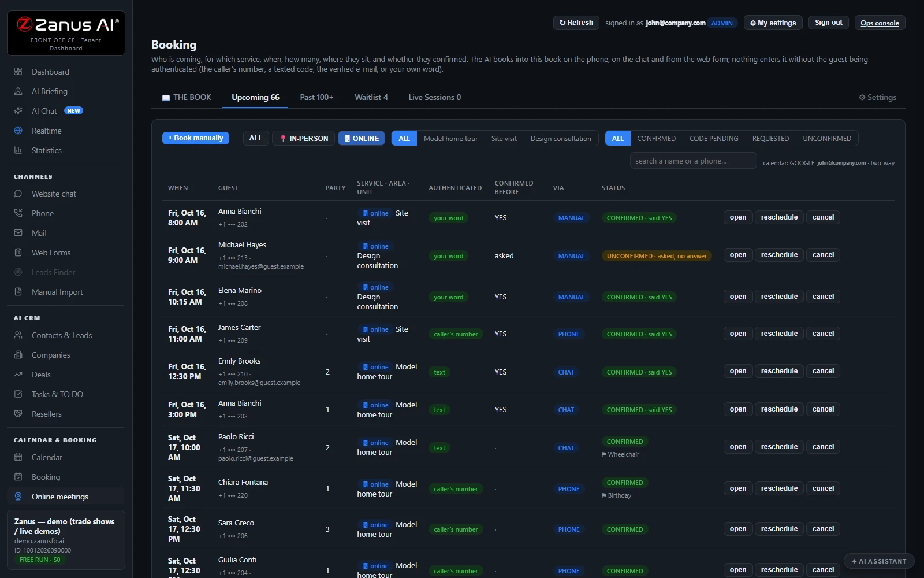Open Dashboard from the sidebar icon
Viewport: 924px width, 578px height.
coord(18,72)
